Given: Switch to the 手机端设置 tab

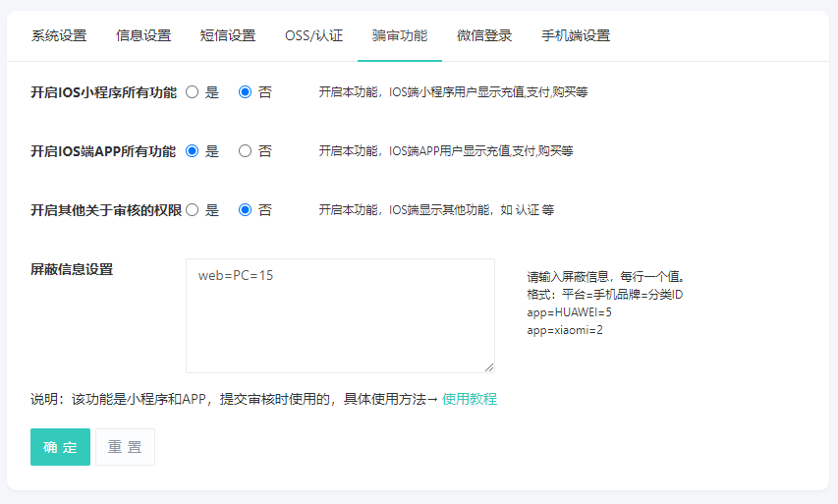Looking at the screenshot, I should click(x=576, y=35).
